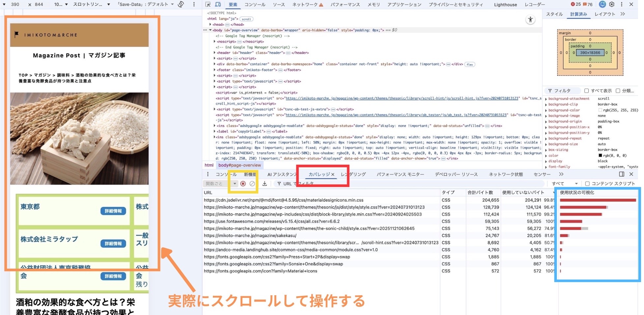Open scroll-hint.js script source link
The width and height of the screenshot is (644, 315).
[402, 98]
